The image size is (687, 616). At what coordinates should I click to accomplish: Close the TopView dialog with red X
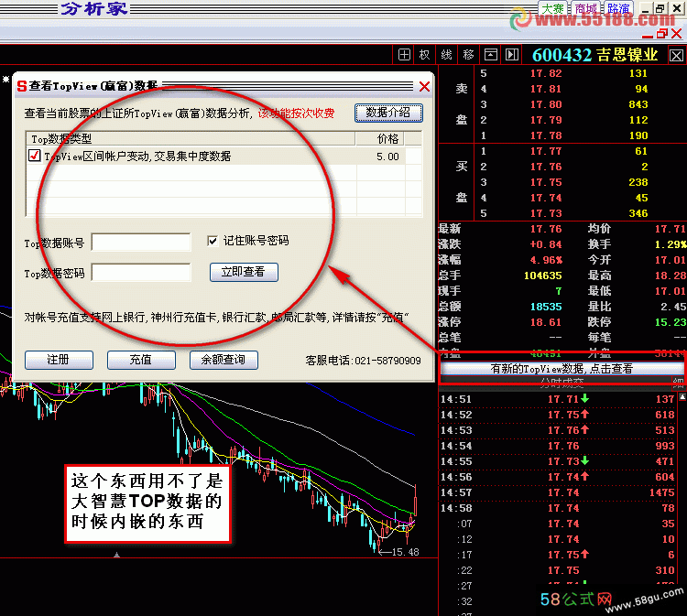pyautogui.click(x=424, y=86)
